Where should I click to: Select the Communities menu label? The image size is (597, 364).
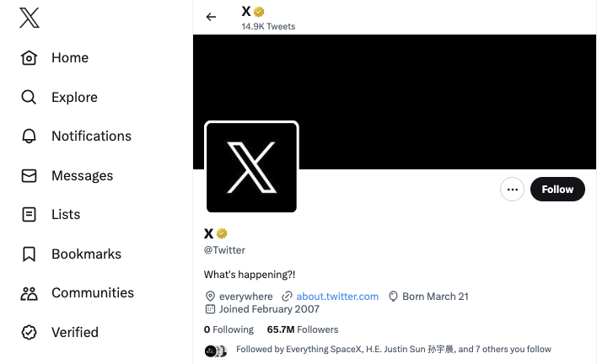[x=93, y=293]
